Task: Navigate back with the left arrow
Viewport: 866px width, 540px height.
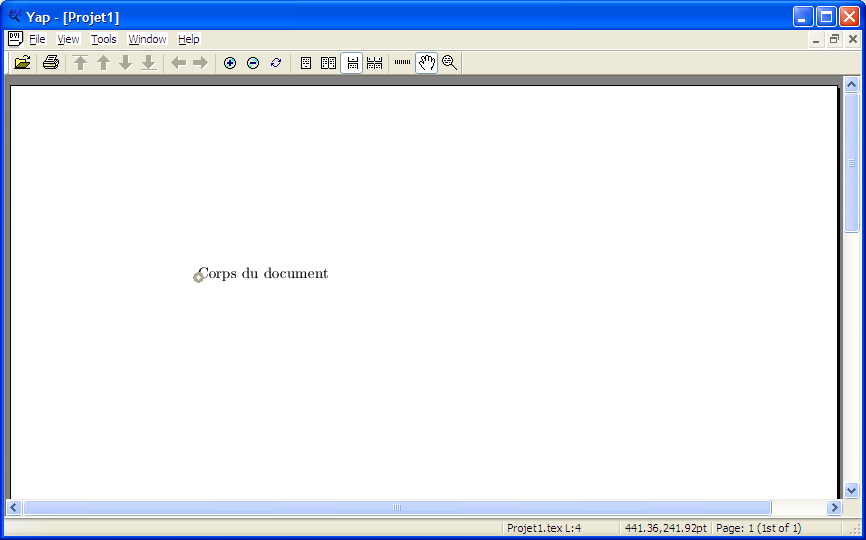Action: (x=178, y=63)
